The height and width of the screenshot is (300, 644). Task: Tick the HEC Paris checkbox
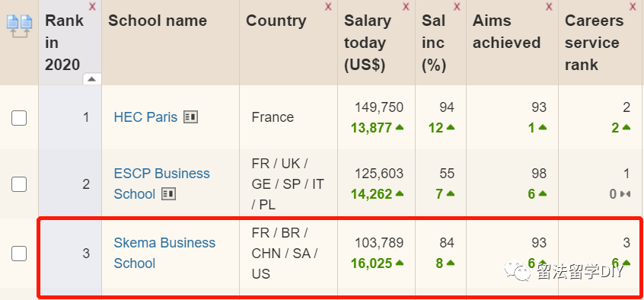[x=19, y=118]
